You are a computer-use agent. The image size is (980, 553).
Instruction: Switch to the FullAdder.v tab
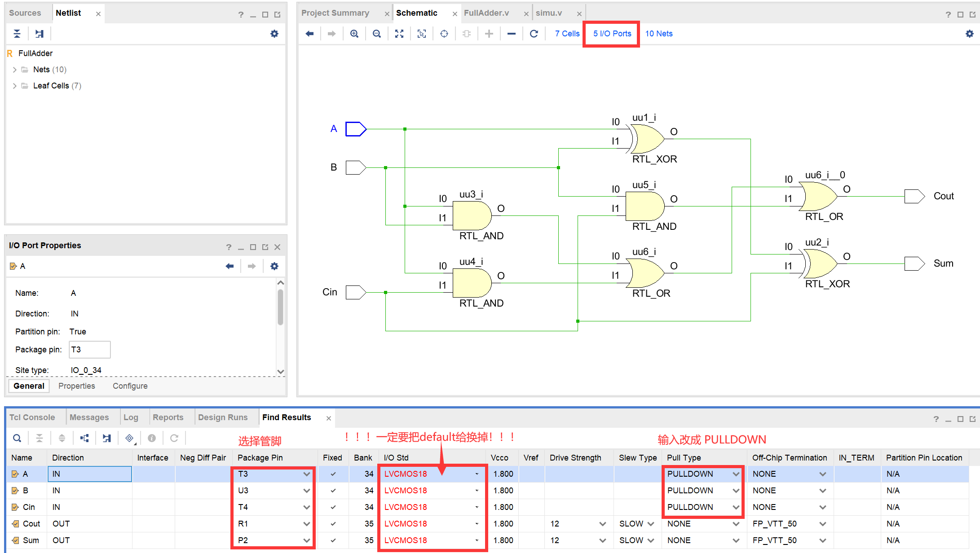pyautogui.click(x=486, y=13)
